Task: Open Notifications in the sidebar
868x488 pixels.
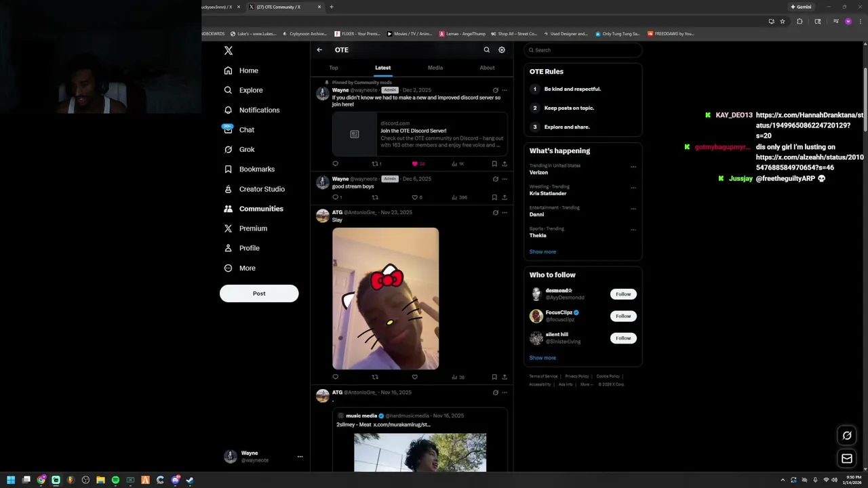Action: tap(252, 110)
